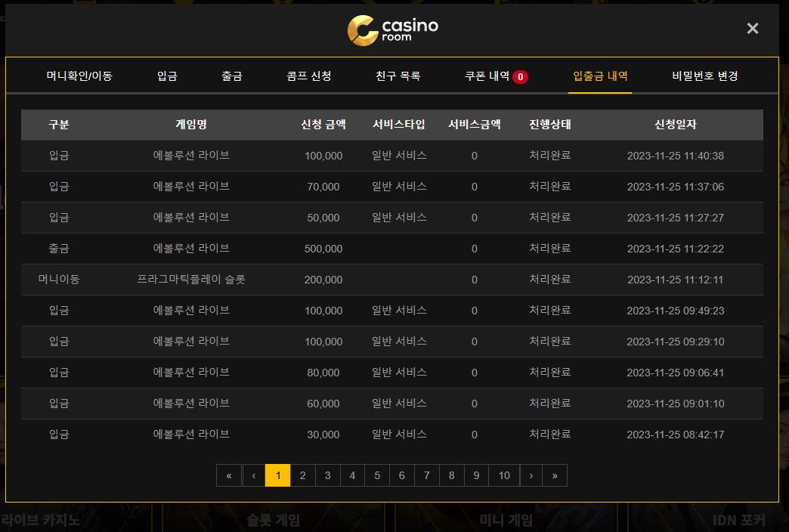The width and height of the screenshot is (789, 532).
Task: Select the date 2023-11-25 09:06:41
Action: (676, 373)
